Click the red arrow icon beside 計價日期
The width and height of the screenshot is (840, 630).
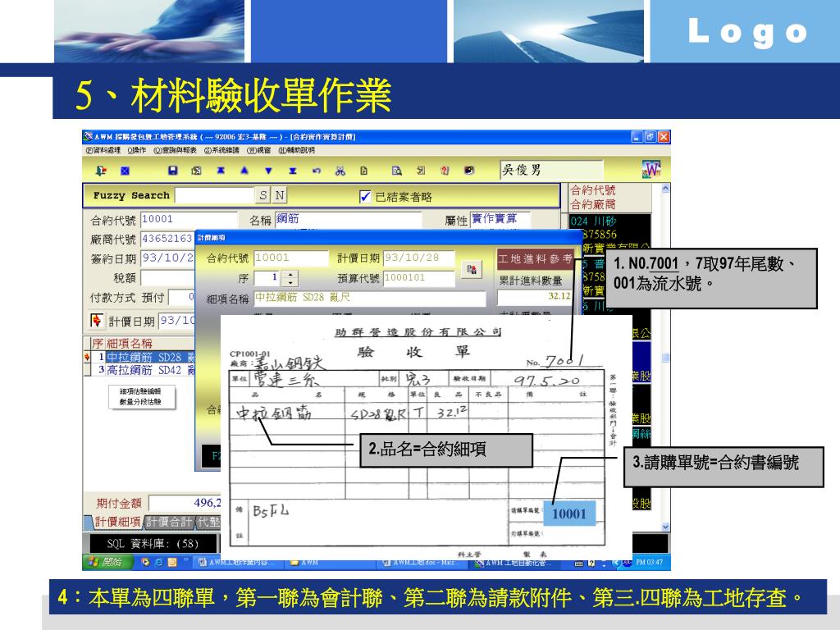tap(97, 321)
